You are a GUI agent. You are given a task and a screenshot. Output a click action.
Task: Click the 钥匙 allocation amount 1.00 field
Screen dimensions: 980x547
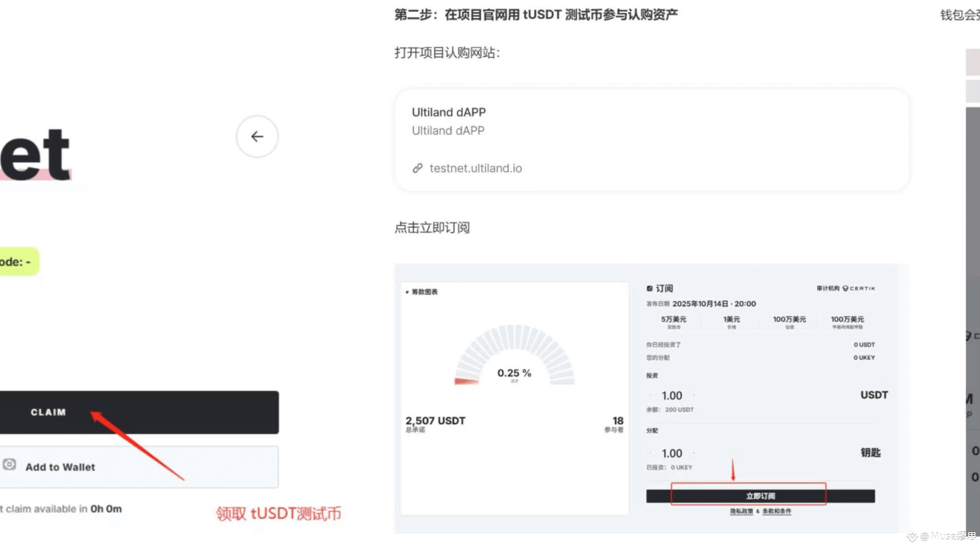671,454
